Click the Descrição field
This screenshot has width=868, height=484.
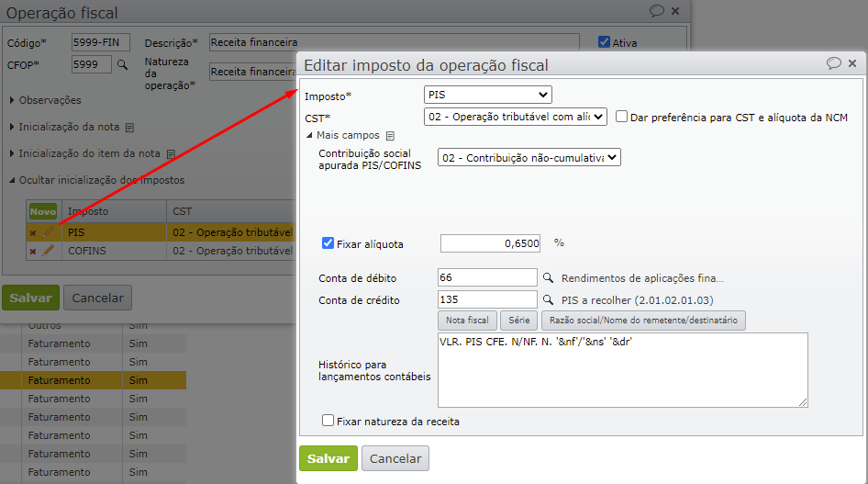(x=395, y=42)
